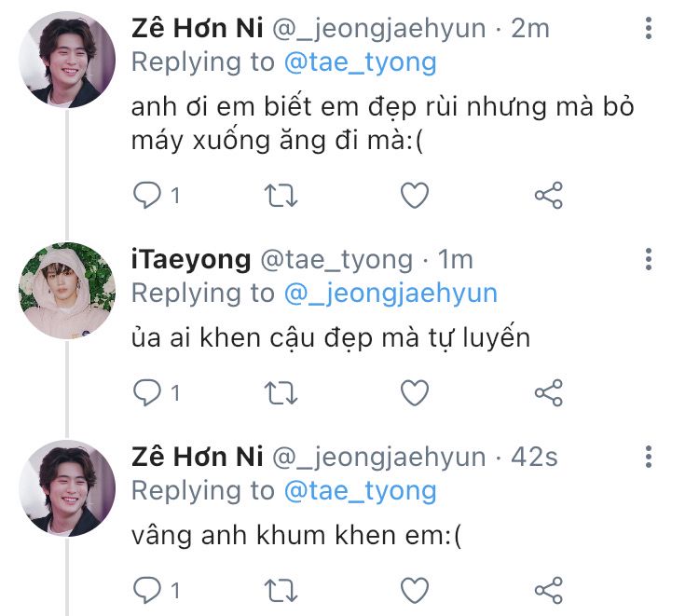Share the first Zê Hơn Ni tweet
Viewport: 699px width, 616px height.
point(549,195)
